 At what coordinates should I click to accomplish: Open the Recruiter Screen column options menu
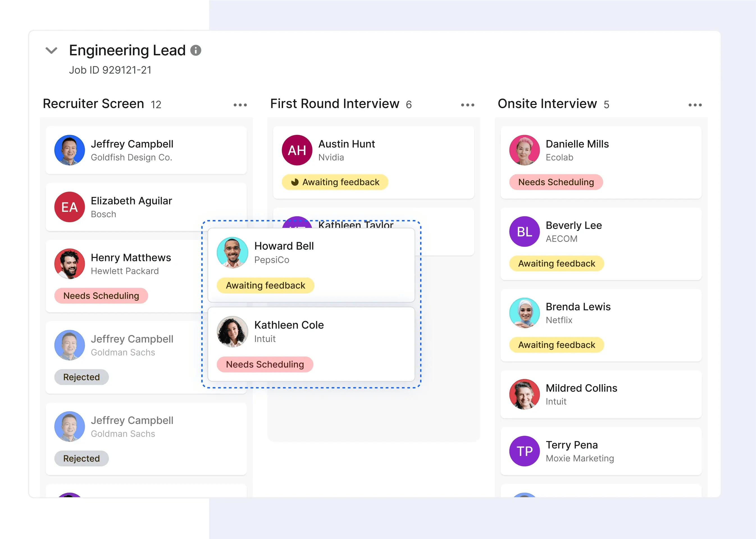(240, 104)
